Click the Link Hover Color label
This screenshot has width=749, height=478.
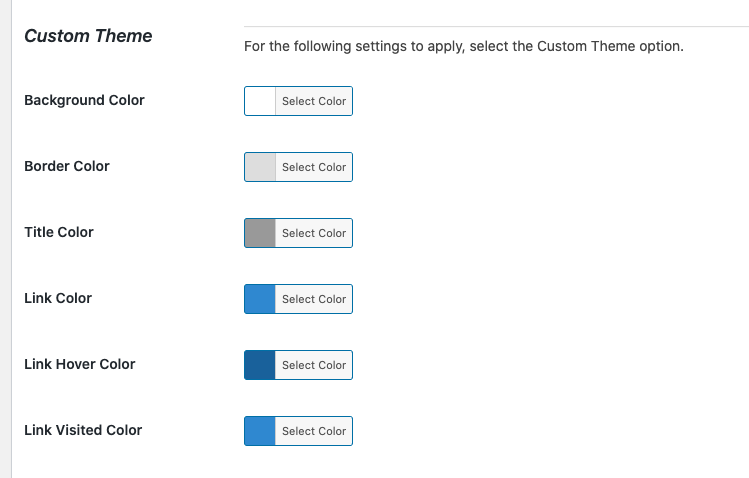(80, 364)
